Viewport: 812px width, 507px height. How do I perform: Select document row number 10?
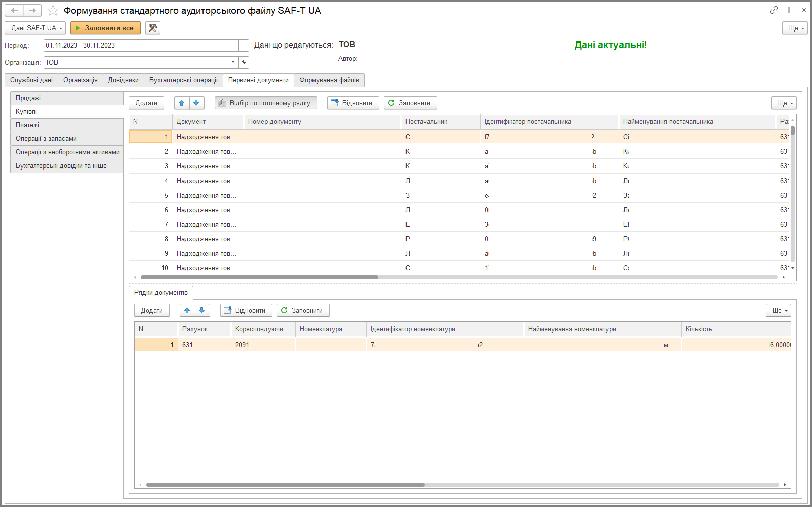pos(460,268)
